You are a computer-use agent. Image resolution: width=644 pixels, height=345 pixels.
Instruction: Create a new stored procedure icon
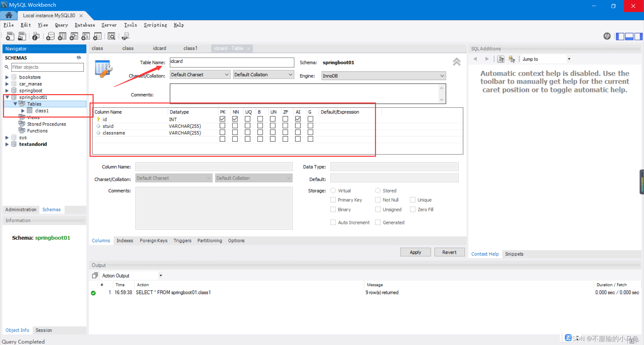click(x=86, y=36)
